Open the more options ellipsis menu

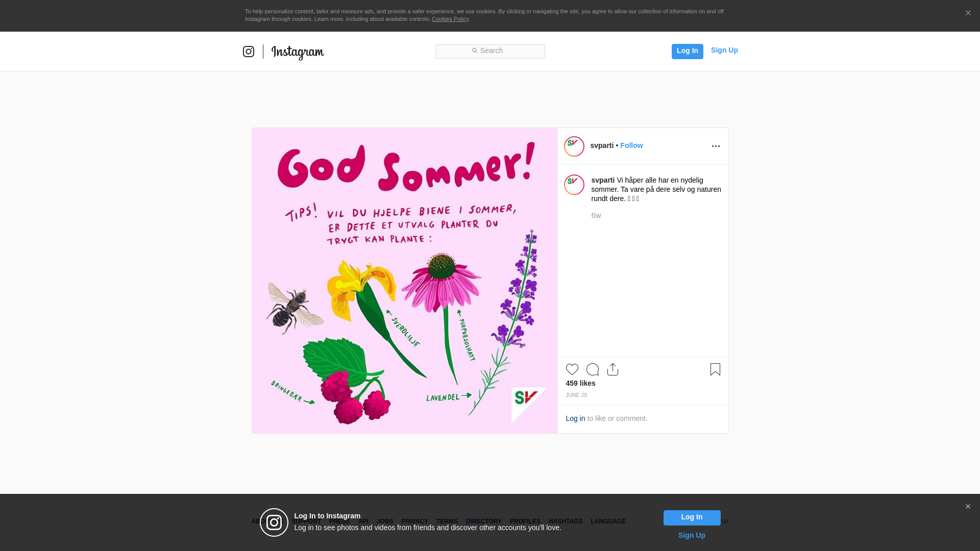[716, 146]
